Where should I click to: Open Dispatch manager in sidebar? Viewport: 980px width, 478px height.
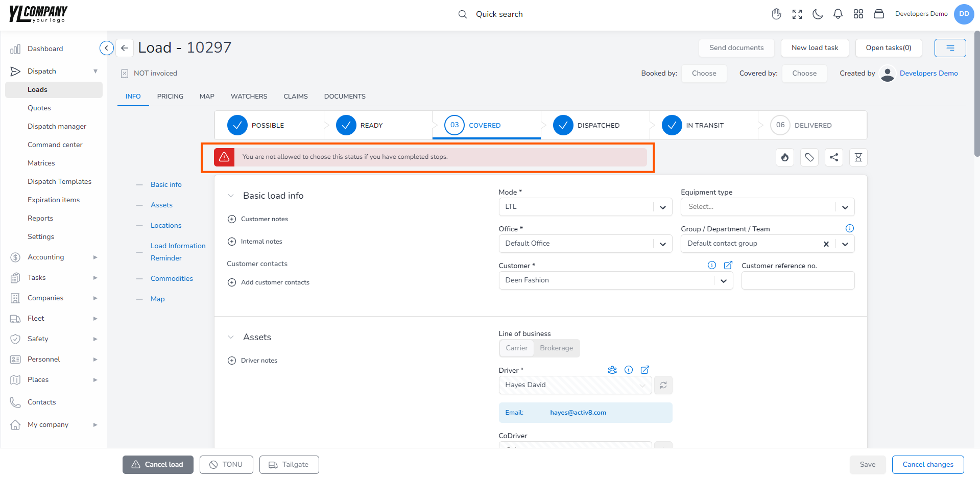57,127
